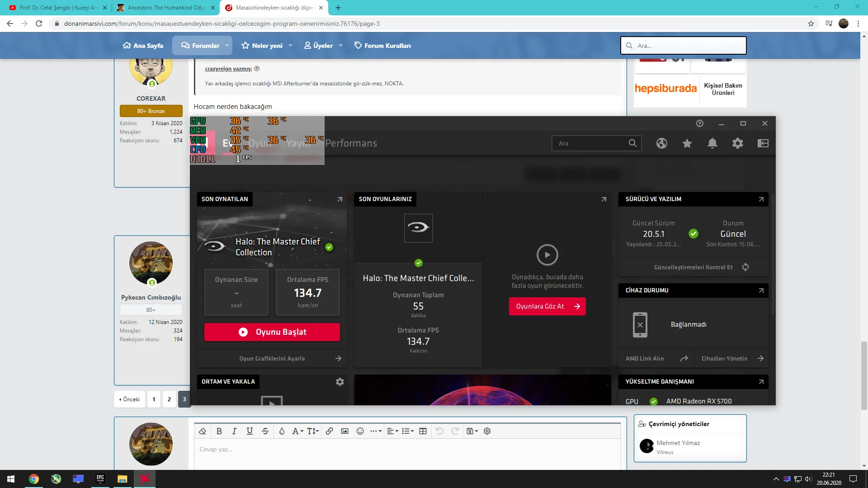Open Forumlar menu item

[x=200, y=46]
